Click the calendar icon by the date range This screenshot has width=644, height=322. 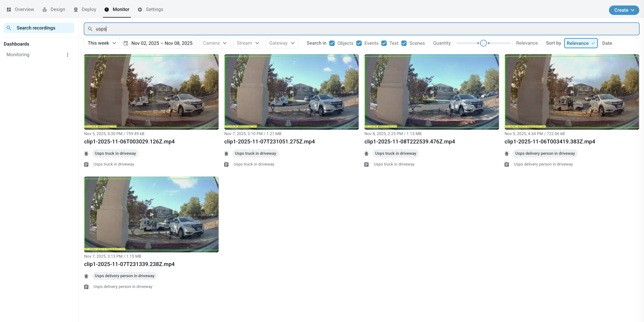tap(126, 43)
